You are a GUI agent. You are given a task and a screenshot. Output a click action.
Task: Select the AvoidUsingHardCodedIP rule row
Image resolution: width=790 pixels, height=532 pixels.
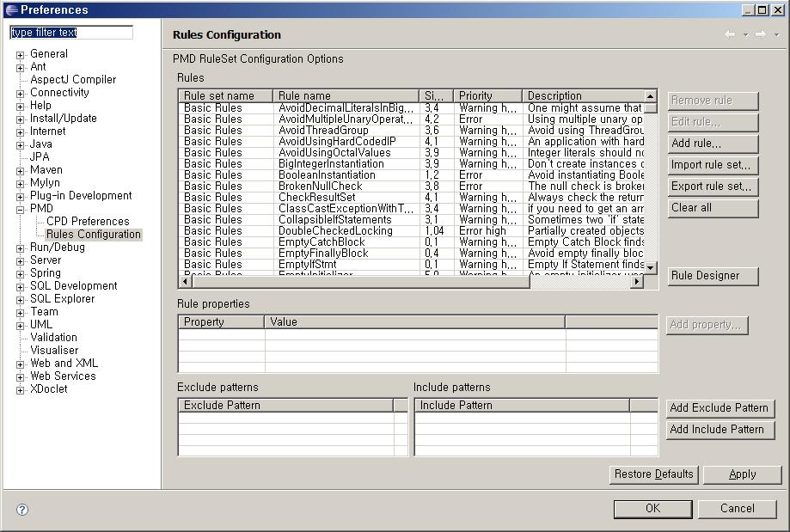(411, 142)
